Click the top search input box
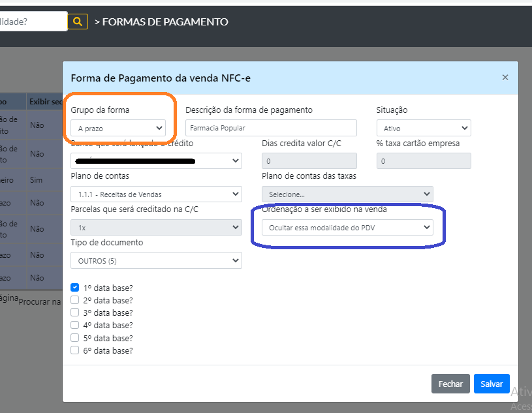The image size is (532, 413). pyautogui.click(x=33, y=22)
